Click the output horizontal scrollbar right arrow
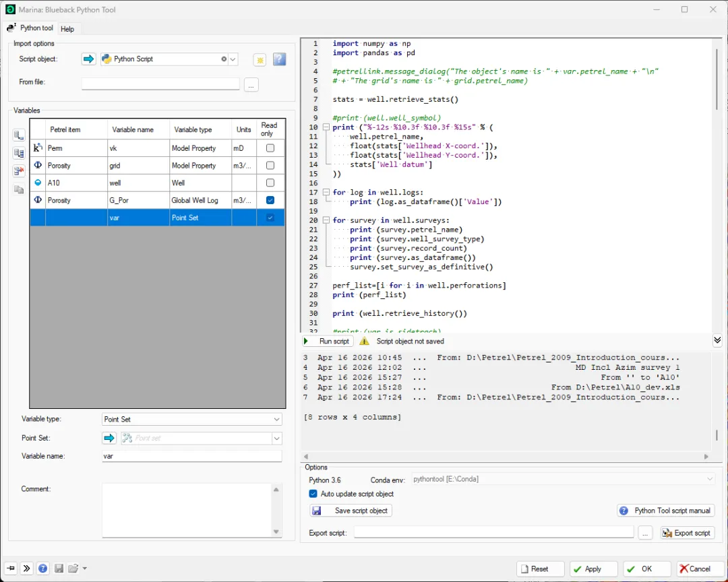The height and width of the screenshot is (582, 728). [706, 457]
